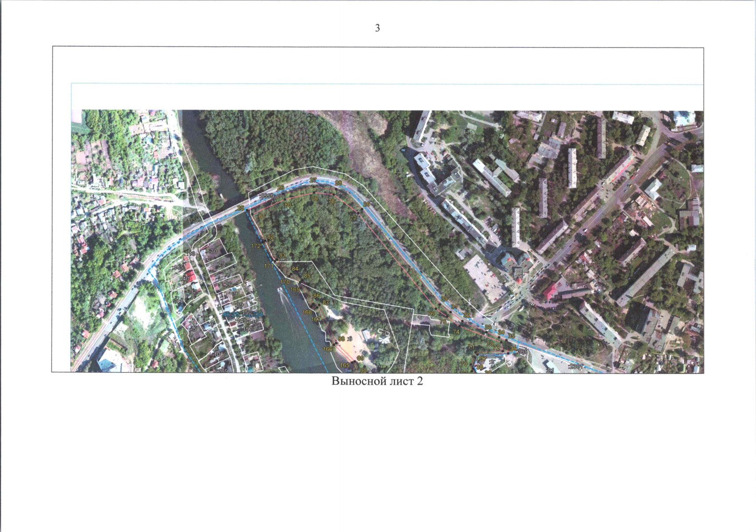Select the boat on the river
Viewport: 756px width, 532px height.
click(x=283, y=293)
